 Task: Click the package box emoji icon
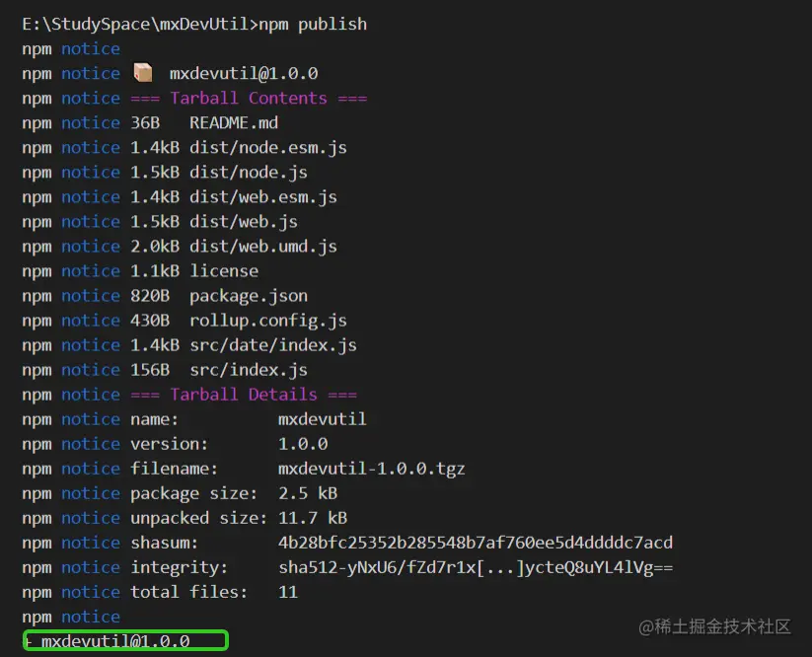(142, 73)
